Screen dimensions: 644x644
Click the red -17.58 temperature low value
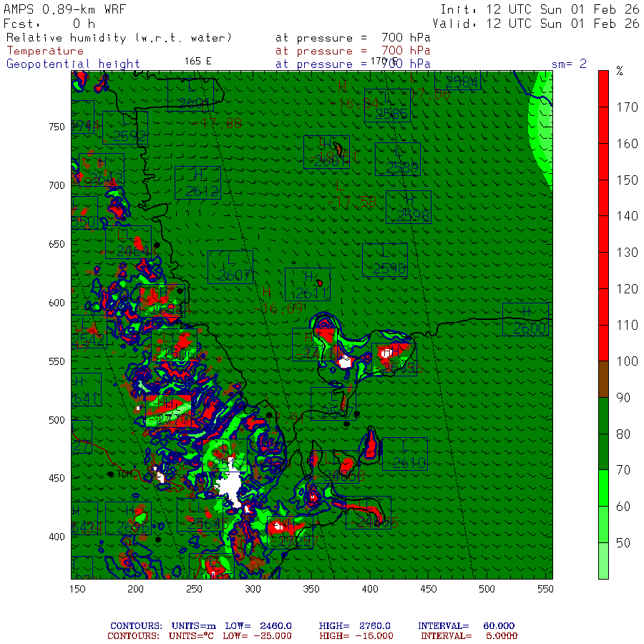coord(352,202)
